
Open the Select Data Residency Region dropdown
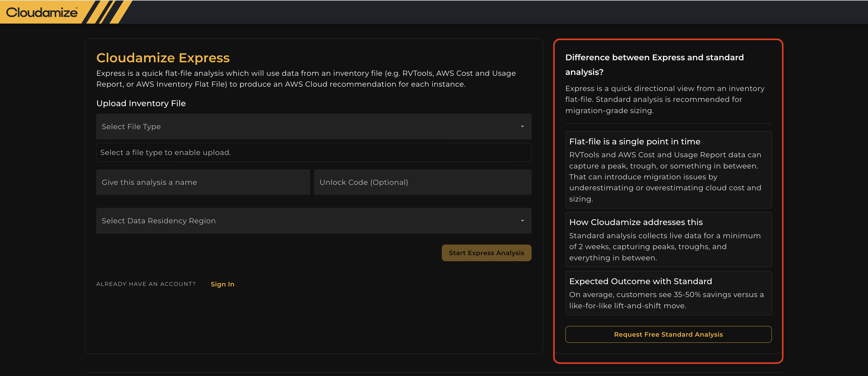pyautogui.click(x=313, y=221)
